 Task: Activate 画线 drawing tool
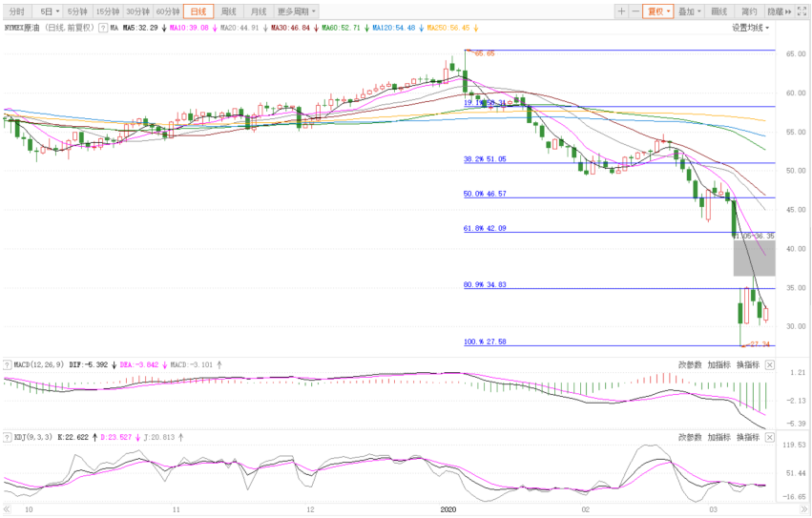(718, 11)
